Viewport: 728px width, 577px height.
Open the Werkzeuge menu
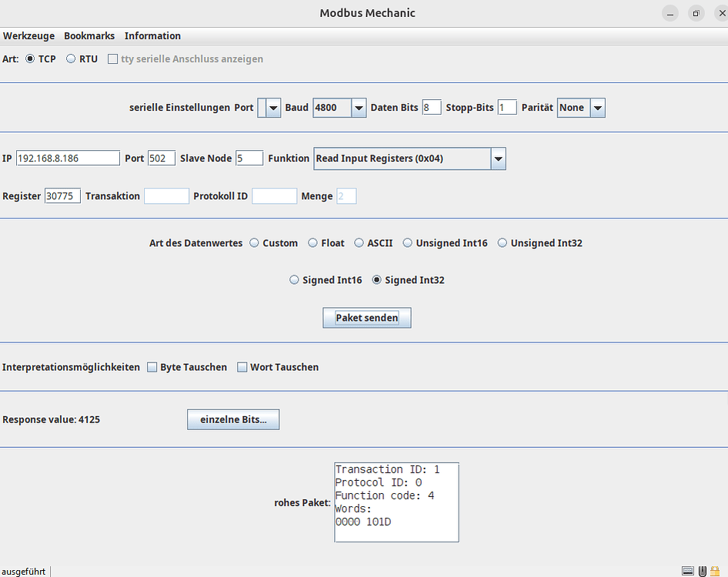(28, 35)
